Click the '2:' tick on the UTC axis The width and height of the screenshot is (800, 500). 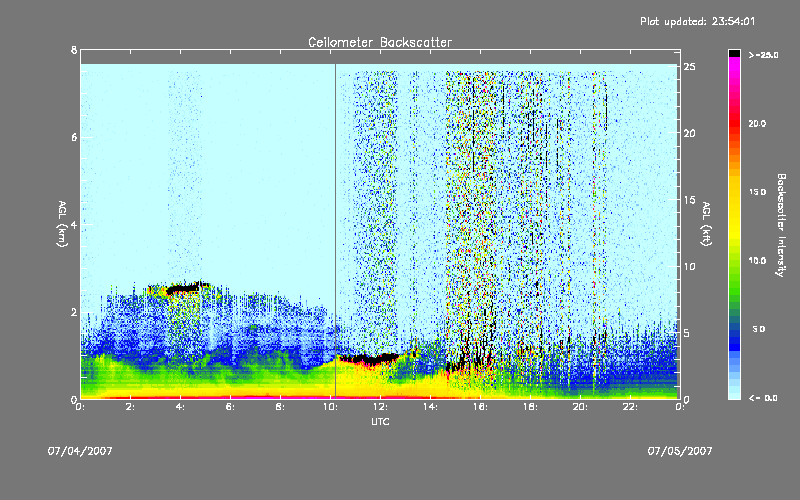[130, 407]
